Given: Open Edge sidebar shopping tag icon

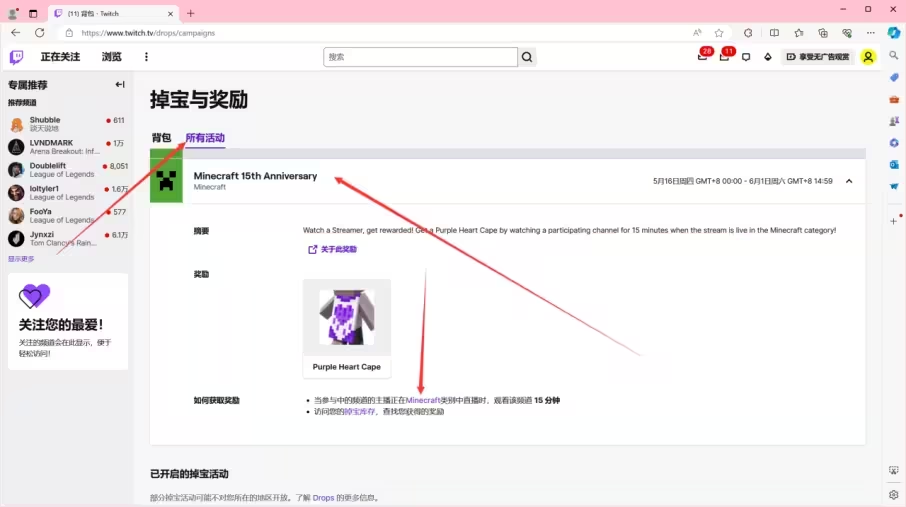Looking at the screenshot, I should click(894, 77).
